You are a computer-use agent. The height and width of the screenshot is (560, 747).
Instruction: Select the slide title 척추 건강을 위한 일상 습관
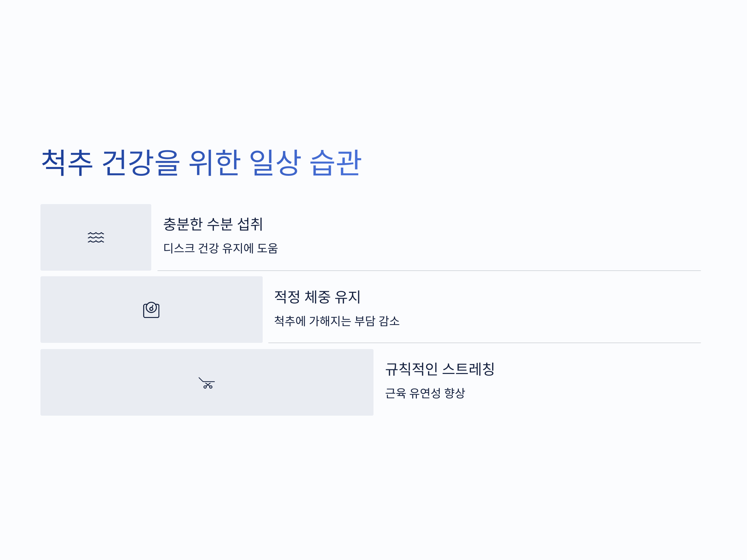[201, 163]
